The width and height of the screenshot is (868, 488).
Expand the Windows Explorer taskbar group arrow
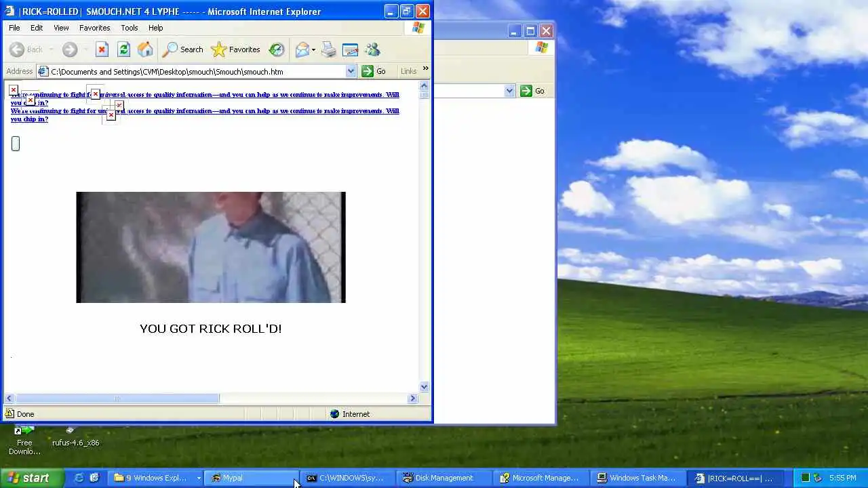[x=199, y=478]
